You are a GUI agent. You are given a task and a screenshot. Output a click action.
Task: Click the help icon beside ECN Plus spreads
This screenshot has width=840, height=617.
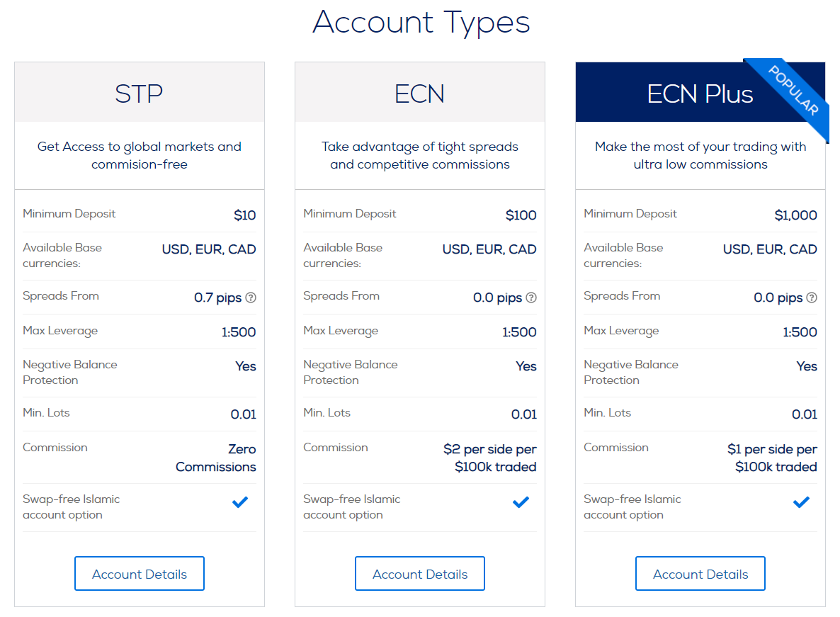point(812,298)
